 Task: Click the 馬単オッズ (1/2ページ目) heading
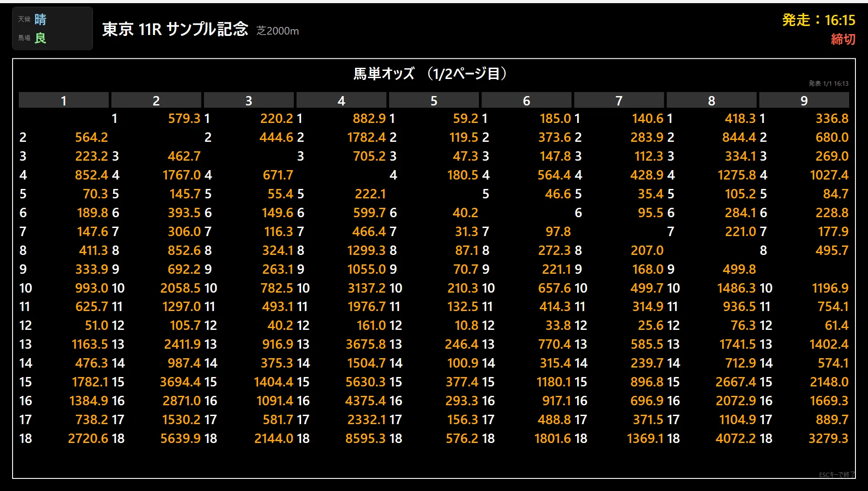430,74
